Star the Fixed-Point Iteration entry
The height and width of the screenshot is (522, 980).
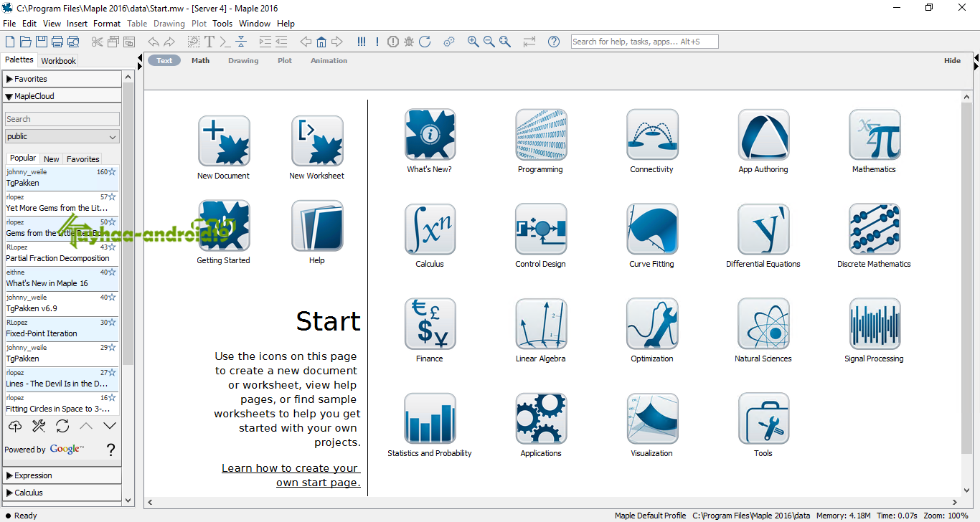click(112, 323)
